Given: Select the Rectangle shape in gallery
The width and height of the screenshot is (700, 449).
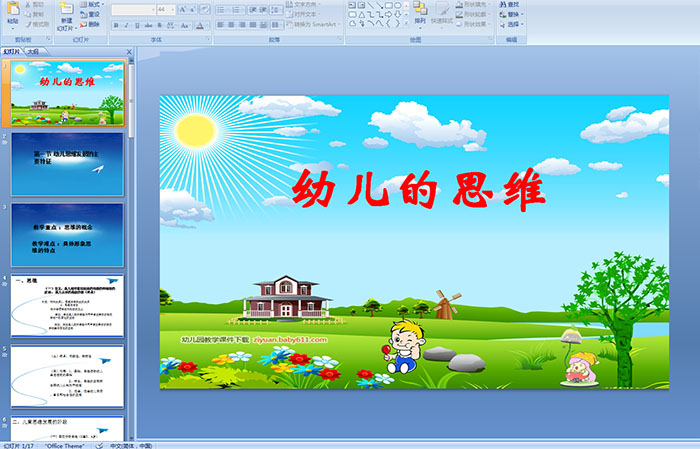Looking at the screenshot, I should (388, 5).
